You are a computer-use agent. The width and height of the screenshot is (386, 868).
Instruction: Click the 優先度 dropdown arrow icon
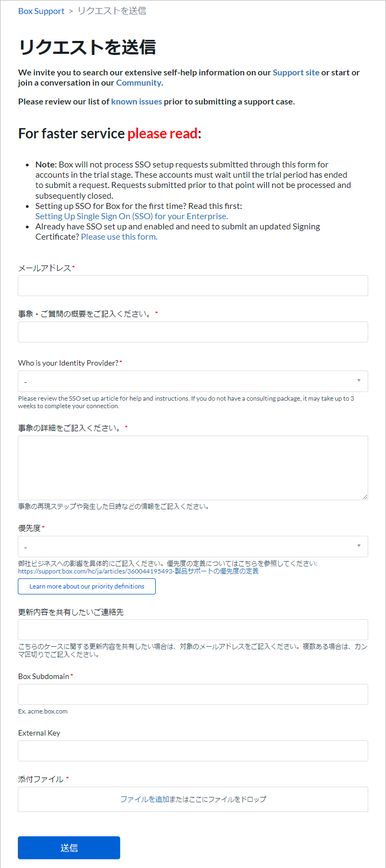tap(359, 546)
